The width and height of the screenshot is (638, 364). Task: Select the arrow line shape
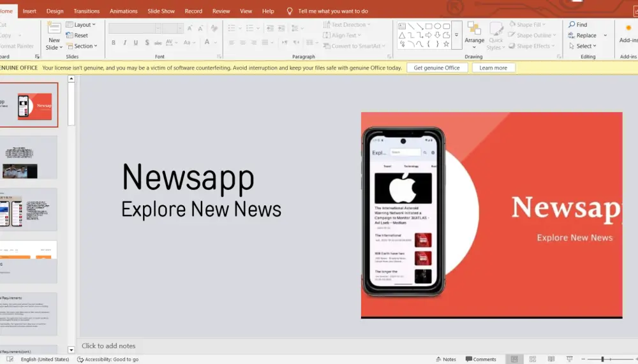tap(420, 26)
